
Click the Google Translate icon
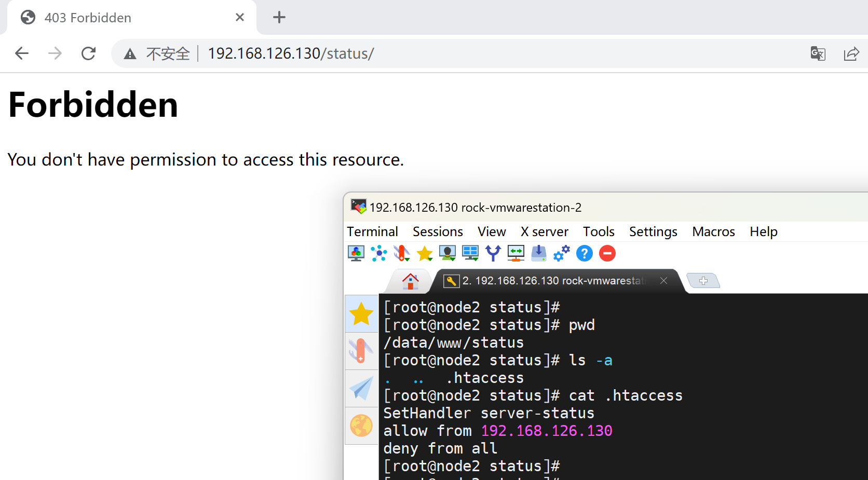pyautogui.click(x=818, y=53)
